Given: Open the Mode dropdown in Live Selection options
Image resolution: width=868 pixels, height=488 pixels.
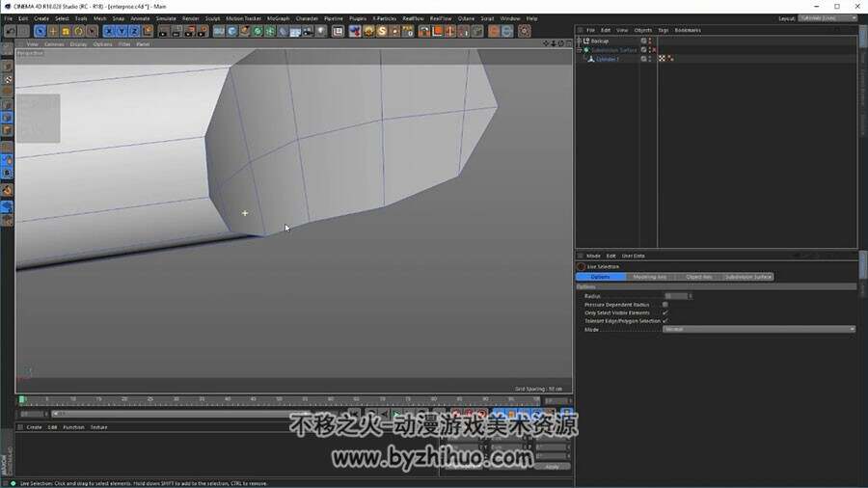Looking at the screenshot, I should pyautogui.click(x=758, y=329).
